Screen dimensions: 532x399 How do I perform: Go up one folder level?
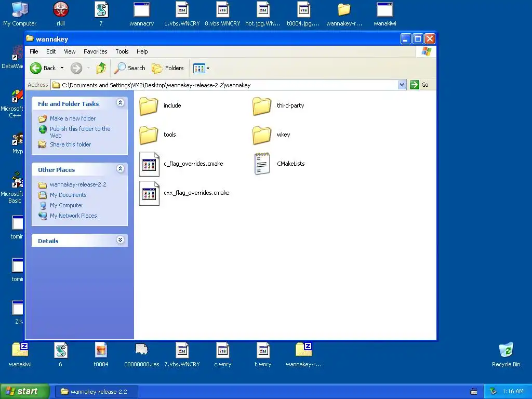101,68
